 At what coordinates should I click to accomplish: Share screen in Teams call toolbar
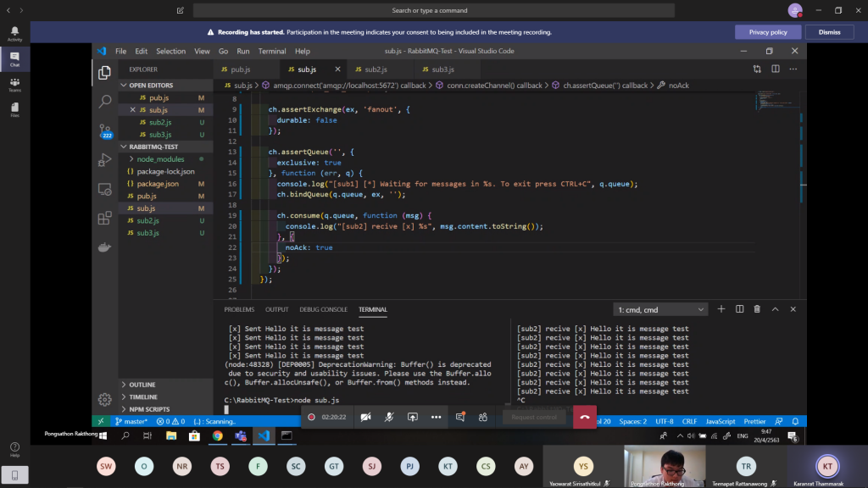(413, 417)
